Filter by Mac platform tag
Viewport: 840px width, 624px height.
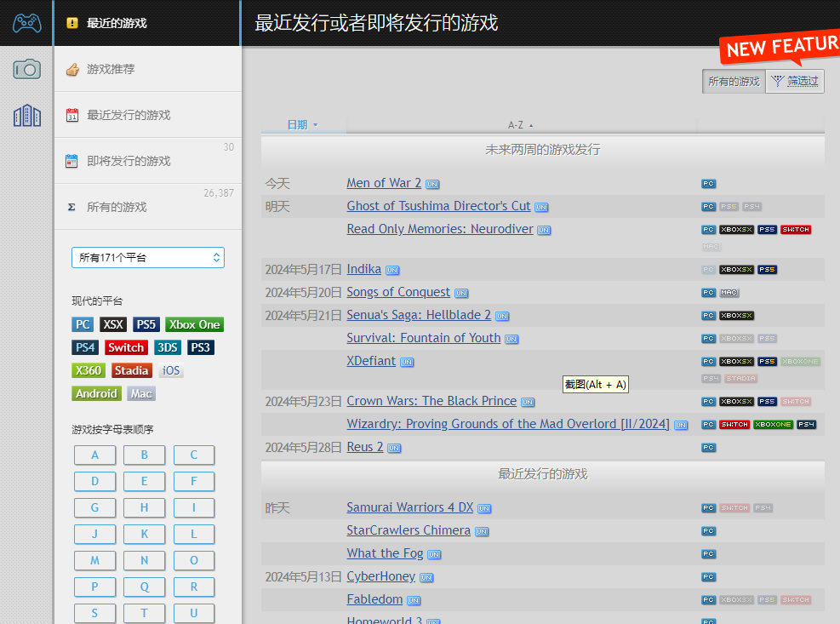pyautogui.click(x=141, y=393)
